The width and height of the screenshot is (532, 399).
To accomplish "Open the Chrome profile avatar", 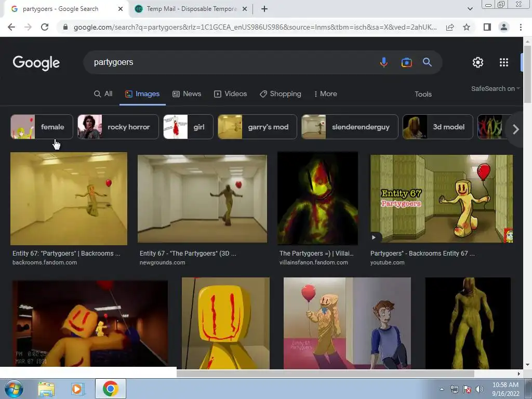I will 504,27.
